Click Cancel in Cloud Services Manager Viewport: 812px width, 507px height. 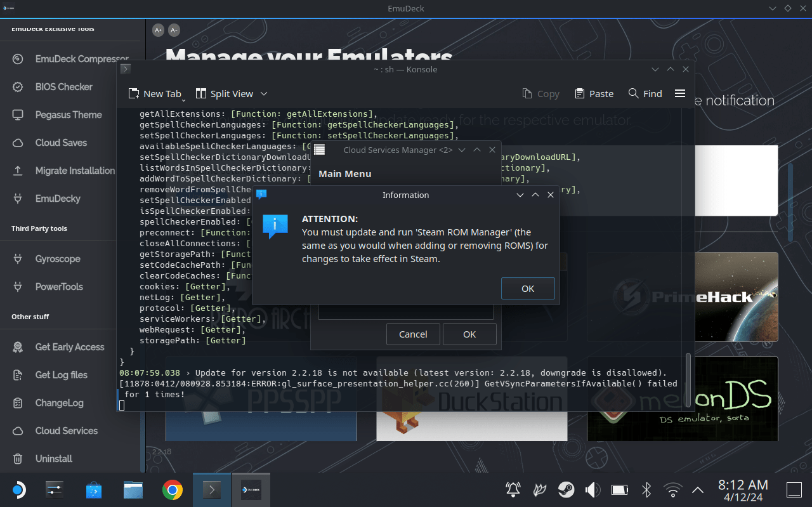[413, 334]
